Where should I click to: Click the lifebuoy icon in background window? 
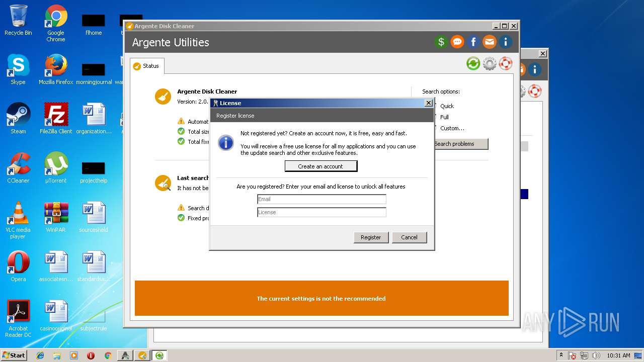point(534,91)
